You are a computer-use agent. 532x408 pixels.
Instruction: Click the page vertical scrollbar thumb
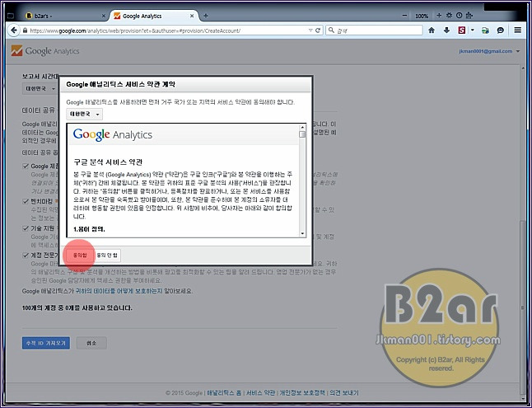(523, 307)
